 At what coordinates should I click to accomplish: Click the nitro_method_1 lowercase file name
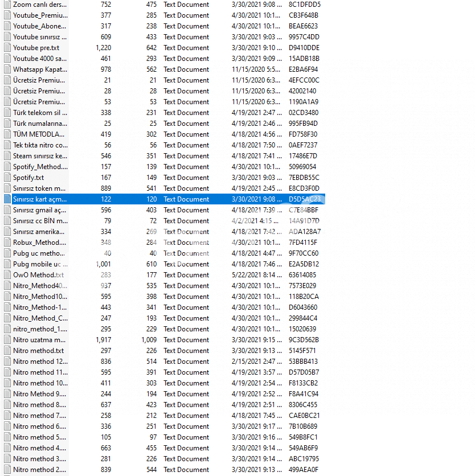tap(40, 329)
